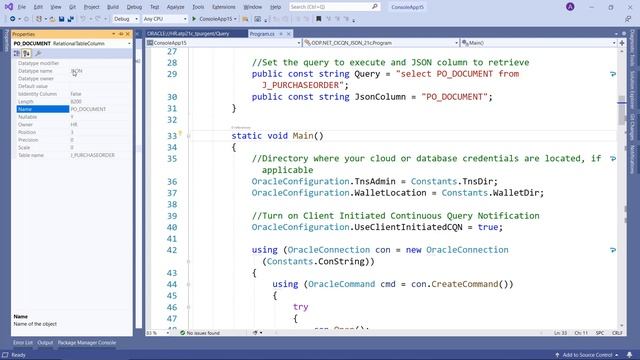Open the Debug menu
This screenshot has width=640, height=360.
click(134, 7)
